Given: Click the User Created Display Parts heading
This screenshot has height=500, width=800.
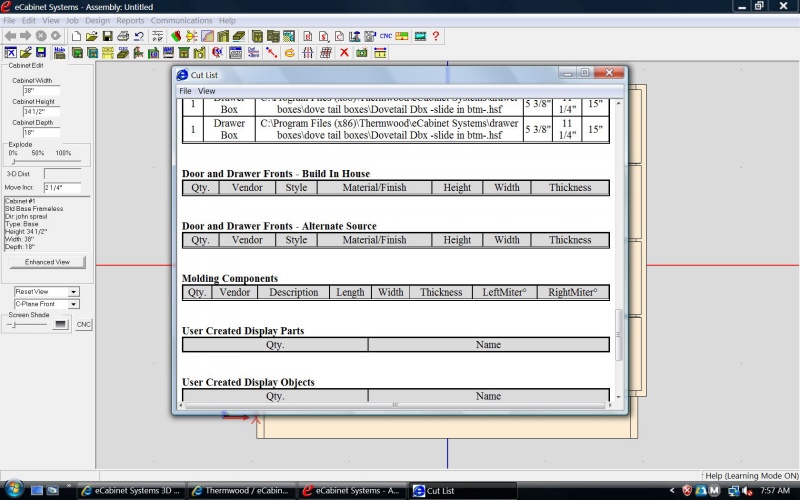Looking at the screenshot, I should pos(243,331).
